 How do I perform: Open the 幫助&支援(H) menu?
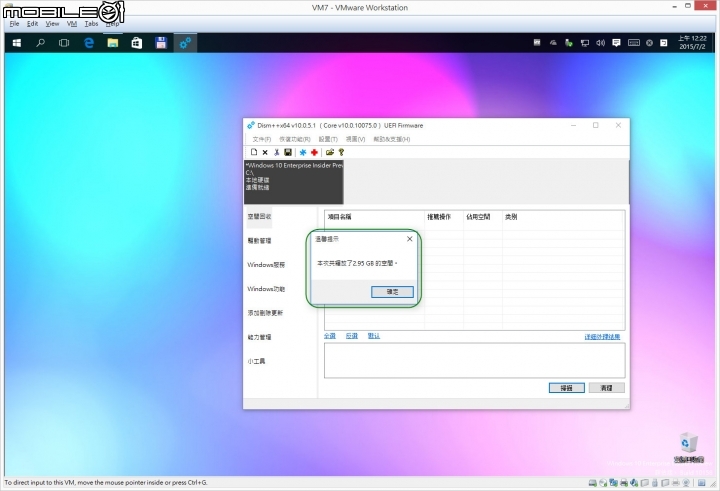coord(392,139)
